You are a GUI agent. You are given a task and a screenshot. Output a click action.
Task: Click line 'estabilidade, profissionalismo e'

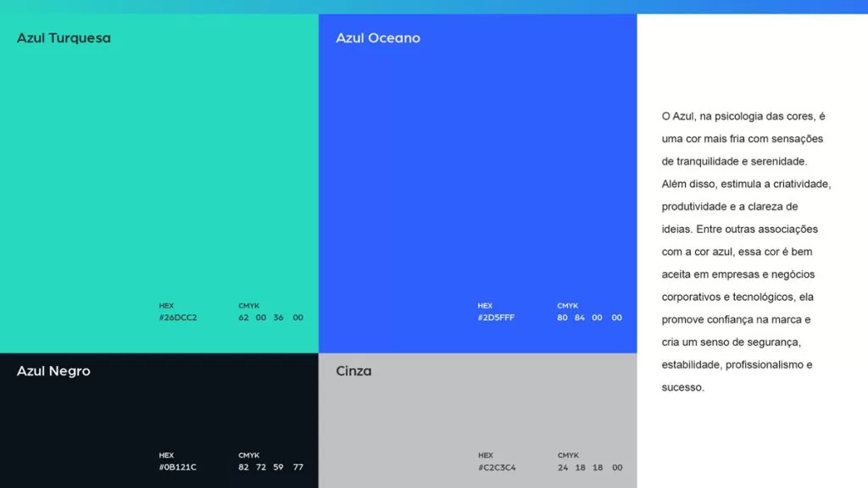[737, 364]
